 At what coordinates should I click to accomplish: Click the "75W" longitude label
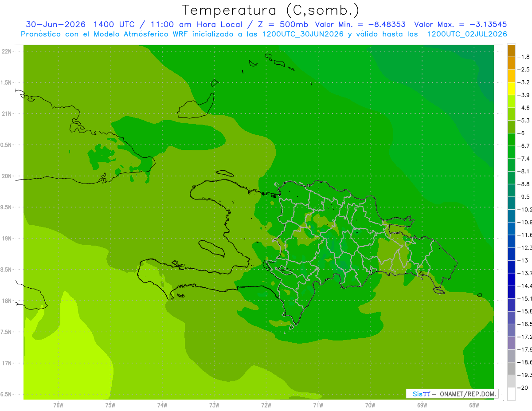(x=110, y=405)
